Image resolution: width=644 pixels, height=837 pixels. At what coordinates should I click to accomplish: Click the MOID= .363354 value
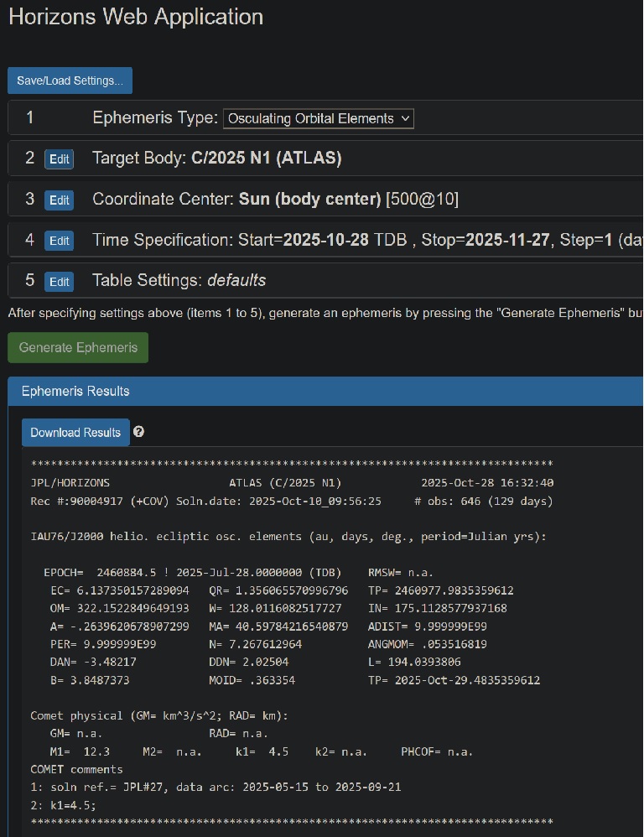pyautogui.click(x=252, y=680)
